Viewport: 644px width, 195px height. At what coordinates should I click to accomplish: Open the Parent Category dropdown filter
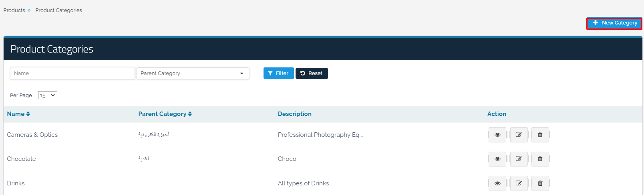pyautogui.click(x=193, y=73)
